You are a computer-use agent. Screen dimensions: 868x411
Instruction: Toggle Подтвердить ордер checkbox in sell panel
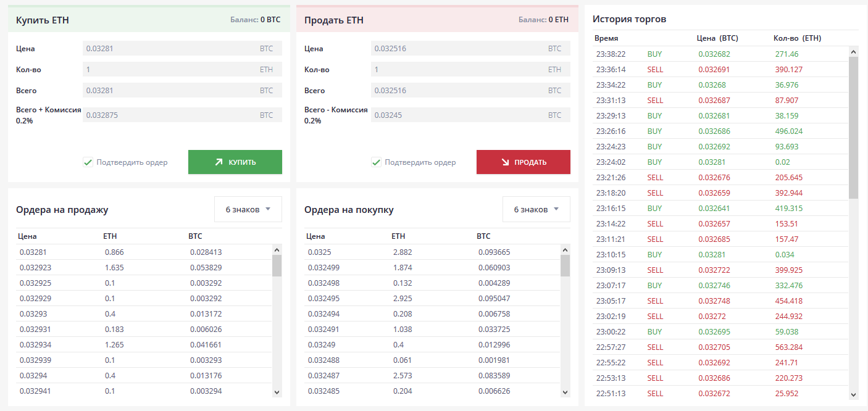[x=376, y=162]
